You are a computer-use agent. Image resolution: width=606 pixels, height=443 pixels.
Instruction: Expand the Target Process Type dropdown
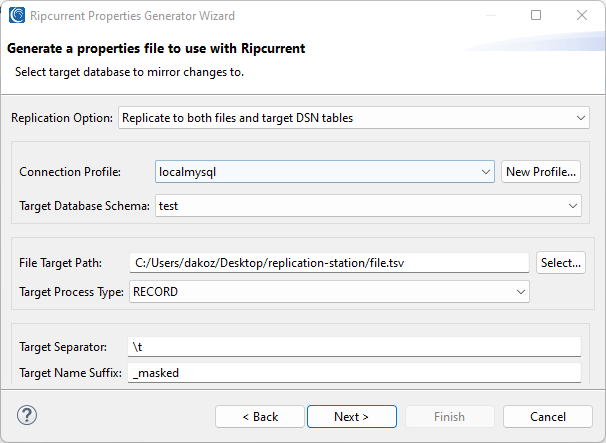[x=328, y=291]
